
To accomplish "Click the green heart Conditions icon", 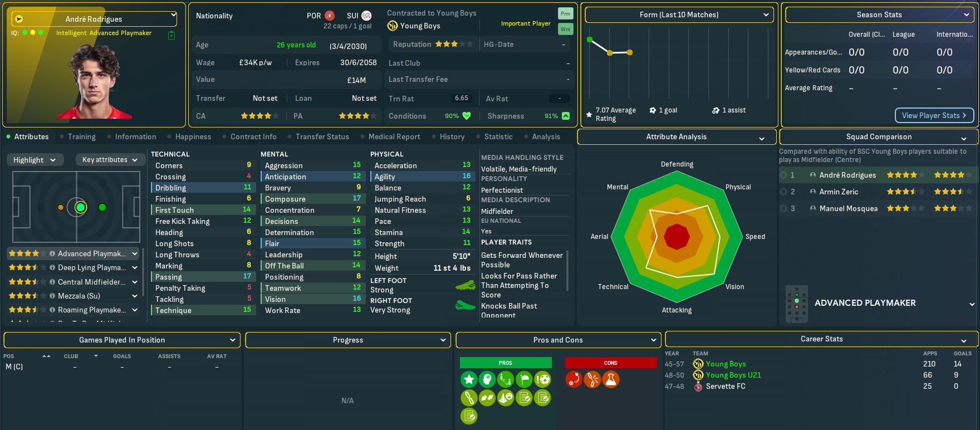I will pos(467,116).
